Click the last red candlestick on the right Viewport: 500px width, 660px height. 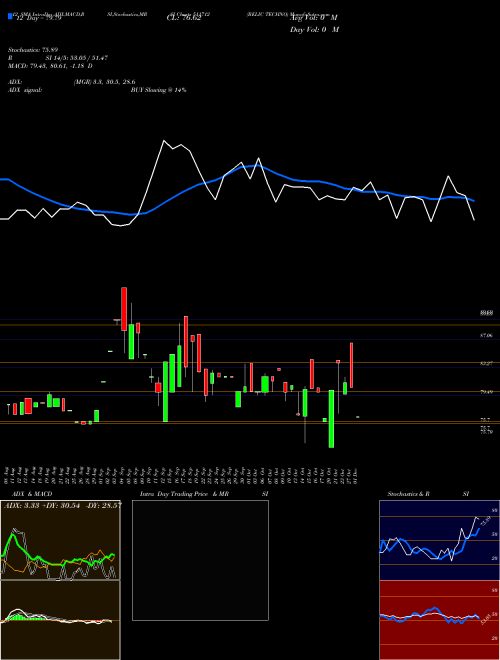(x=351, y=365)
